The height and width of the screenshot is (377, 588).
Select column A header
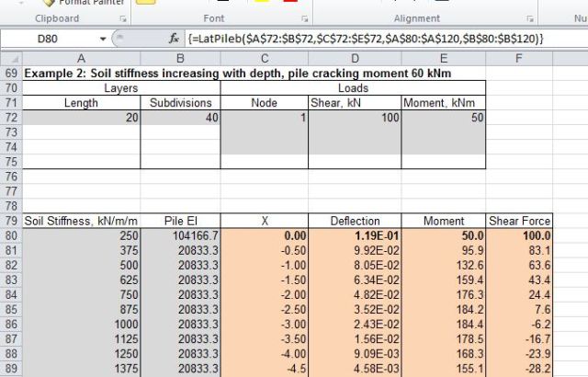[82, 58]
